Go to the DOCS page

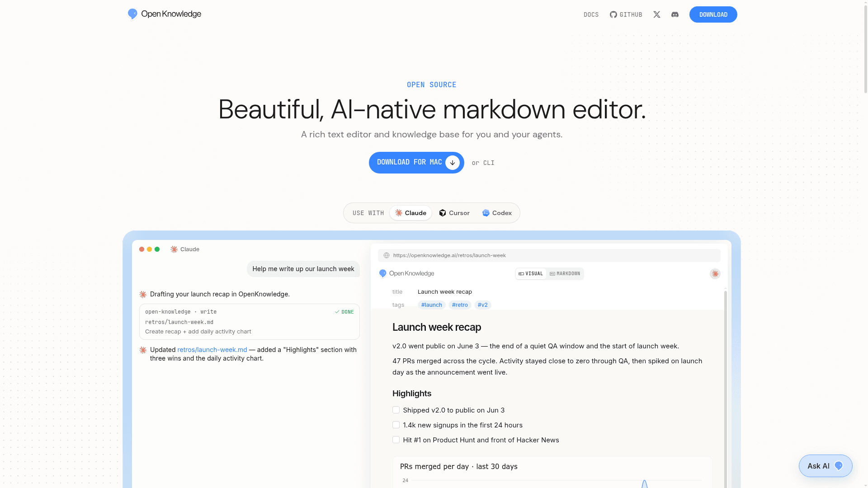[x=591, y=14]
